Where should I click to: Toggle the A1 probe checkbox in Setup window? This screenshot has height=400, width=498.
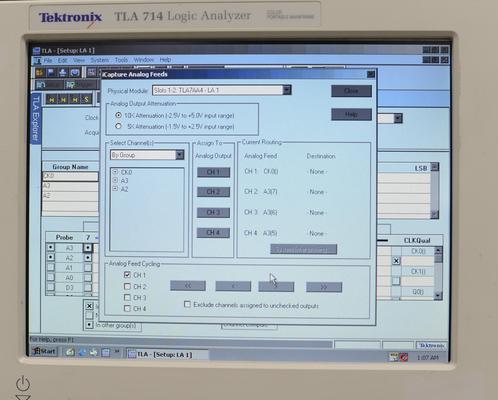(51, 267)
